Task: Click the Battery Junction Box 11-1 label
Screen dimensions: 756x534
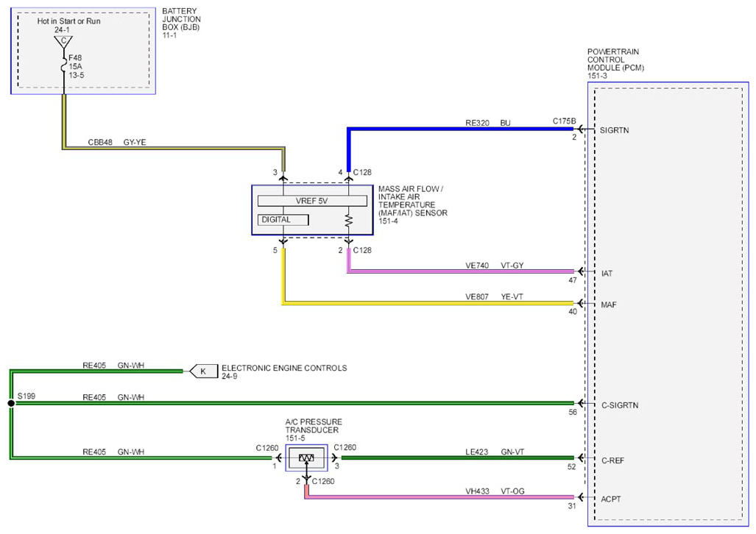Action: pos(181,23)
